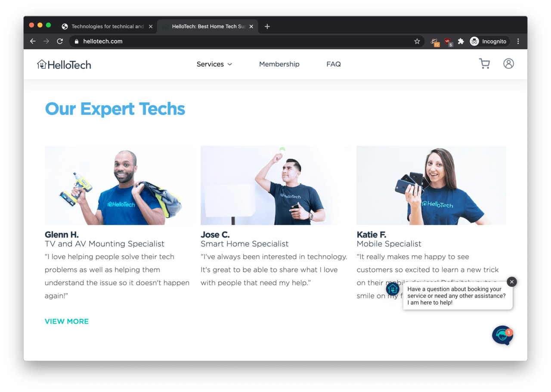
Task: Click the small HelloTech chat avatar
Action: (x=393, y=289)
